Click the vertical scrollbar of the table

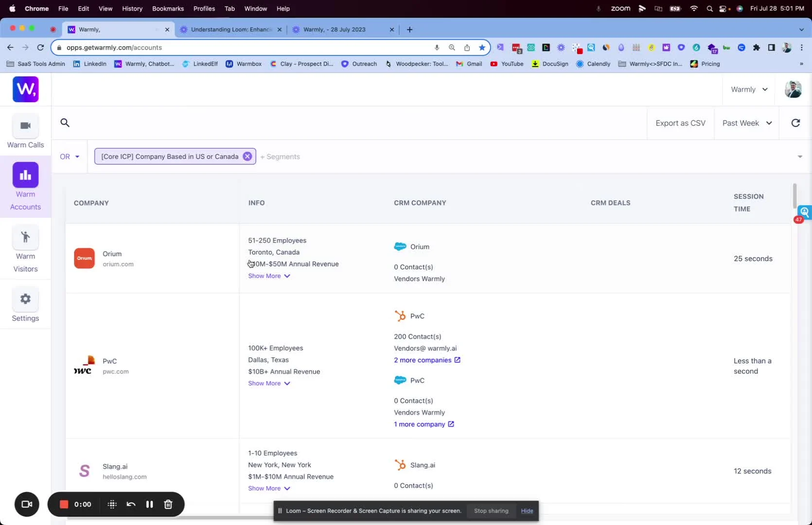click(x=794, y=195)
